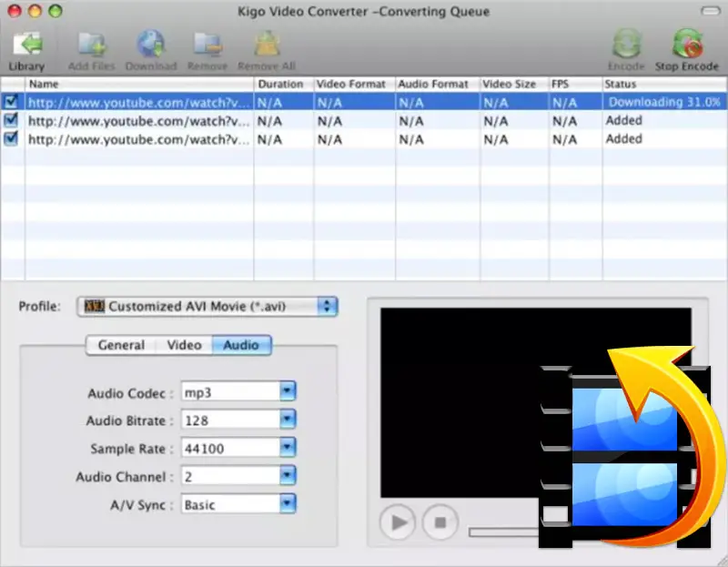Image resolution: width=728 pixels, height=567 pixels.
Task: Uncheck the third YouTube URL row
Action: coord(11,139)
